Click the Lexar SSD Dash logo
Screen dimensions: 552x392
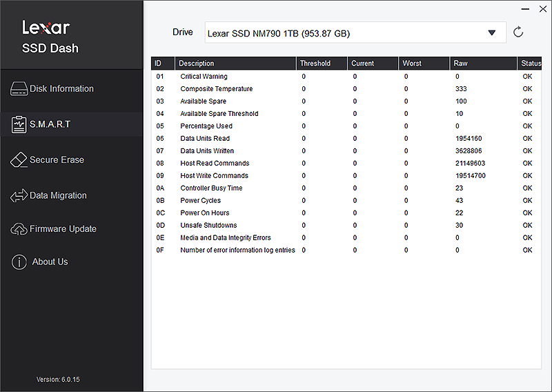[x=50, y=37]
